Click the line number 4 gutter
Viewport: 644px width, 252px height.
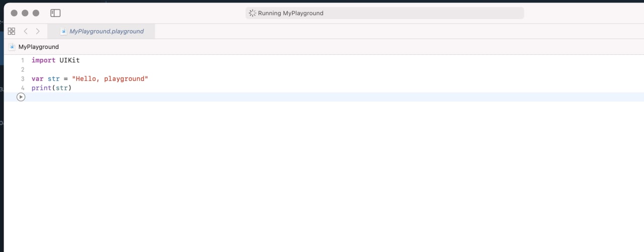22,88
